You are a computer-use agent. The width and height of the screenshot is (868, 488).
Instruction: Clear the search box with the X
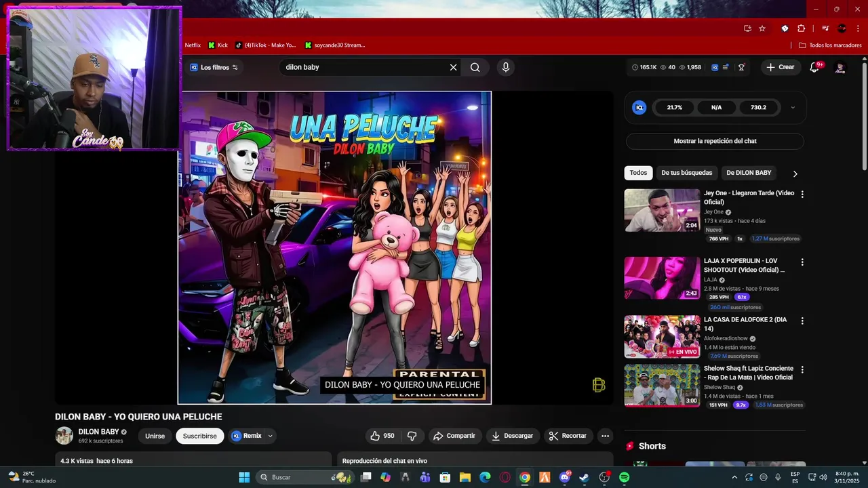(x=453, y=67)
